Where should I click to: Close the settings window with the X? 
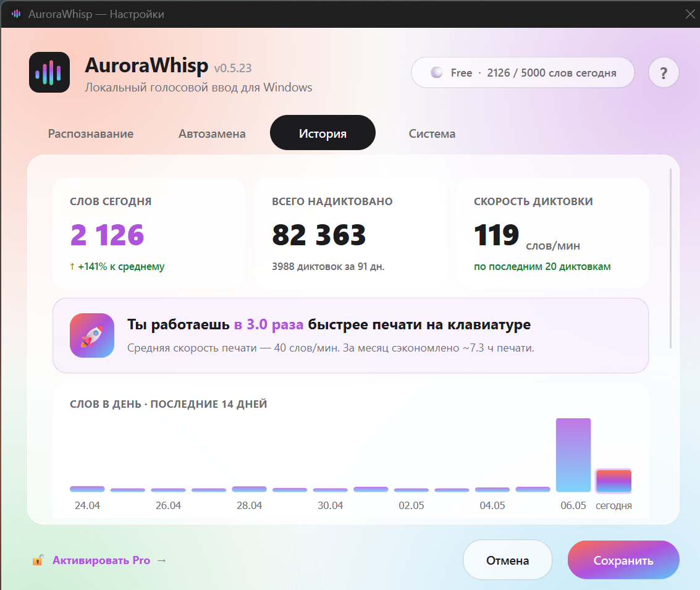point(689,14)
